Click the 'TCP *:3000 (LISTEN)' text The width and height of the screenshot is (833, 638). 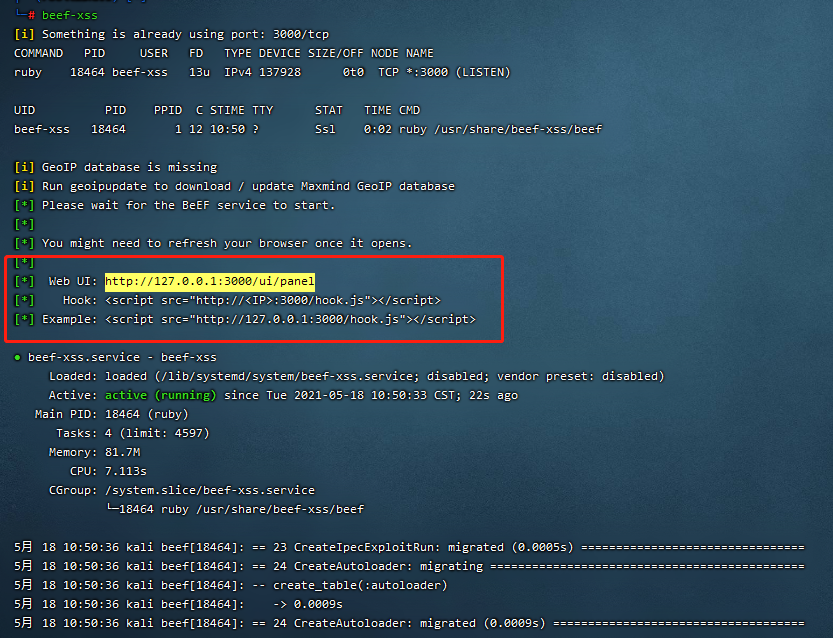(444, 72)
